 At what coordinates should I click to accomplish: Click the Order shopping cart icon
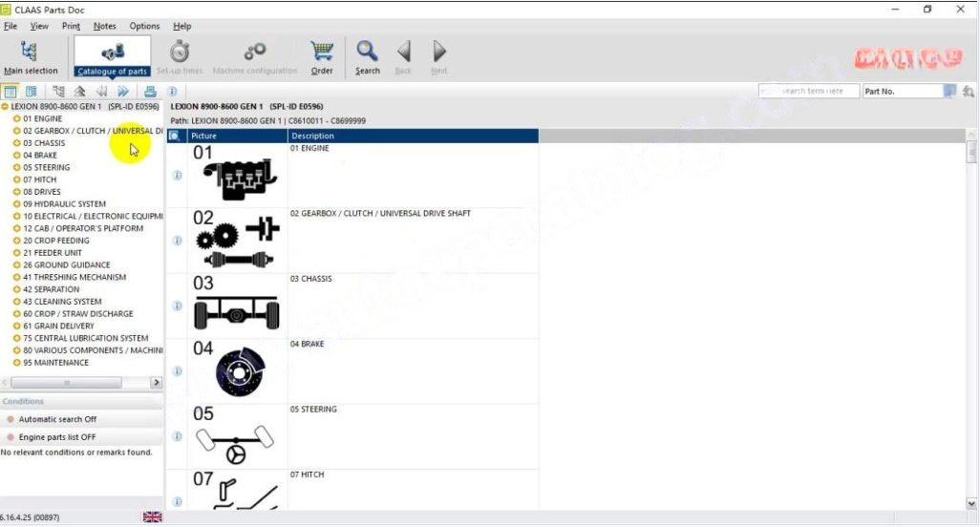[322, 57]
